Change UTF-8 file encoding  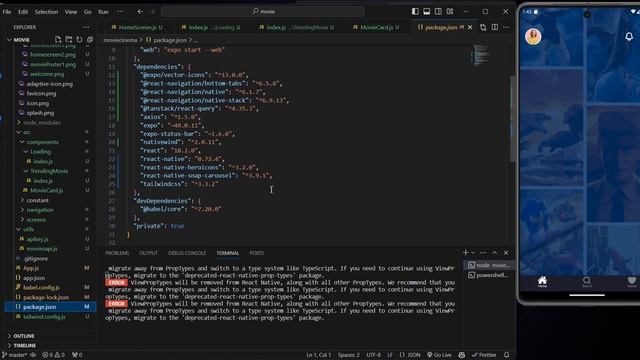point(373,355)
